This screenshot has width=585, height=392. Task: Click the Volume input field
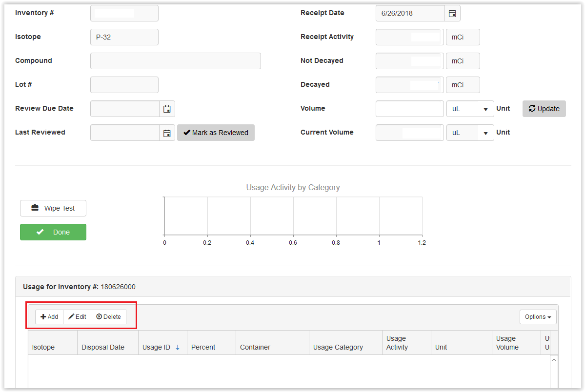pos(409,109)
